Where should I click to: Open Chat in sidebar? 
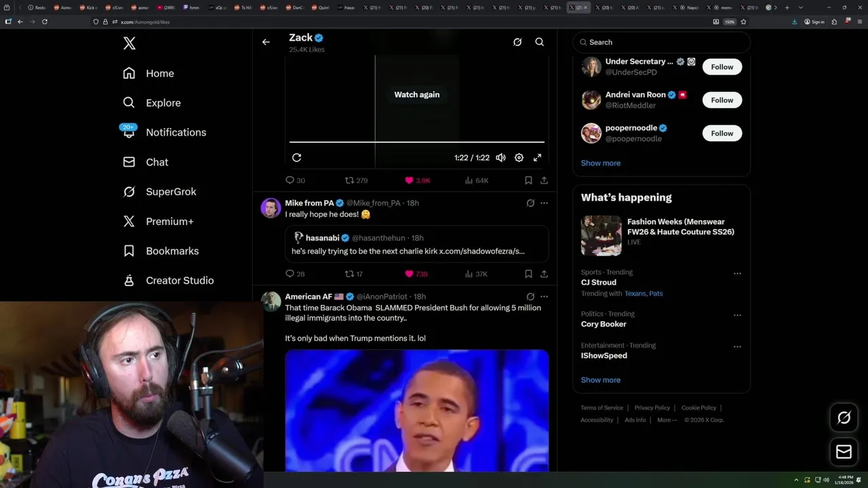pyautogui.click(x=146, y=162)
